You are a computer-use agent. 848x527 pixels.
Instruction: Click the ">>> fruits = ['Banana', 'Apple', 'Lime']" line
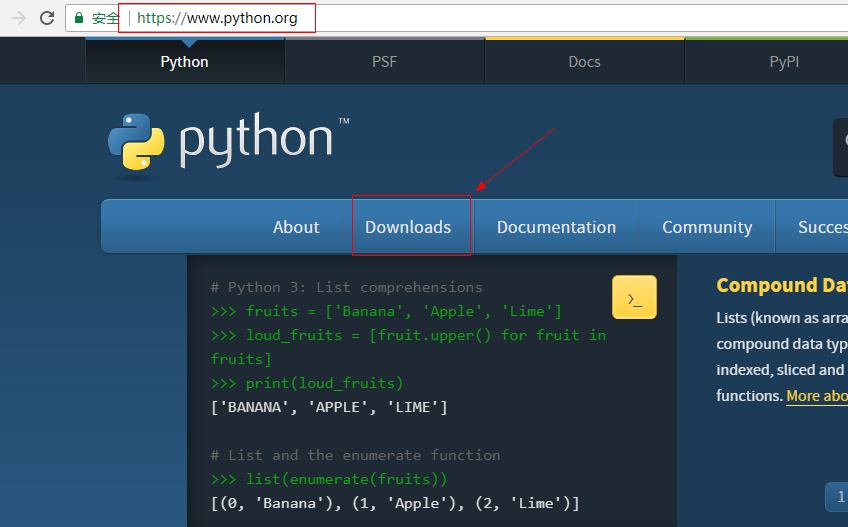386,311
